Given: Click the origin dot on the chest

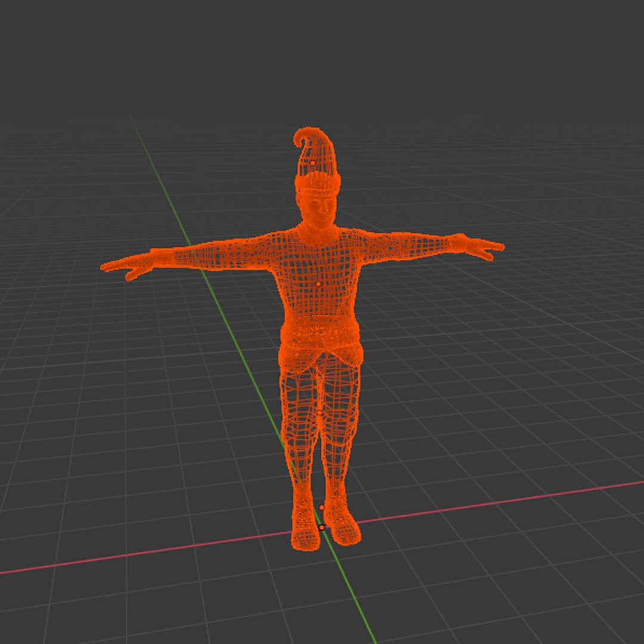Looking at the screenshot, I should 318,284.
